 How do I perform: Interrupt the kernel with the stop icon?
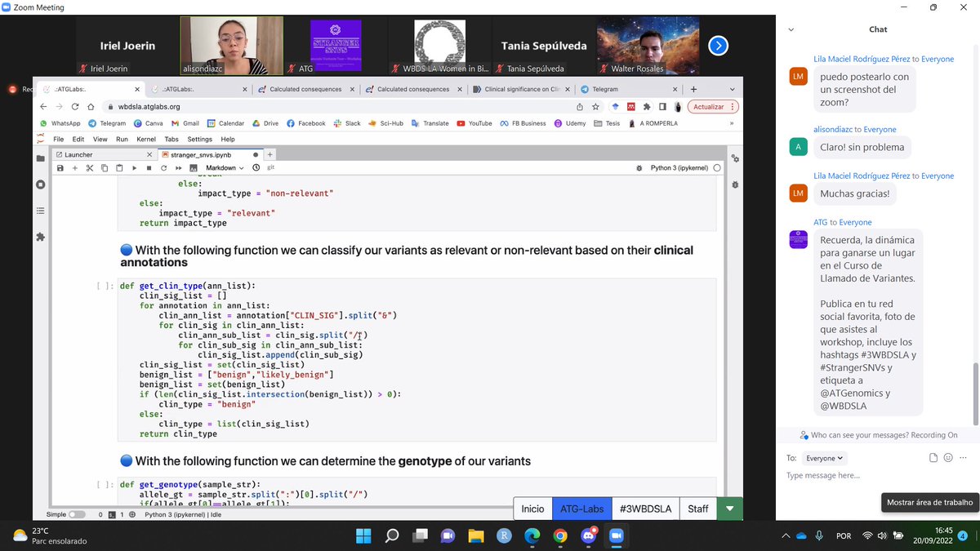(149, 168)
